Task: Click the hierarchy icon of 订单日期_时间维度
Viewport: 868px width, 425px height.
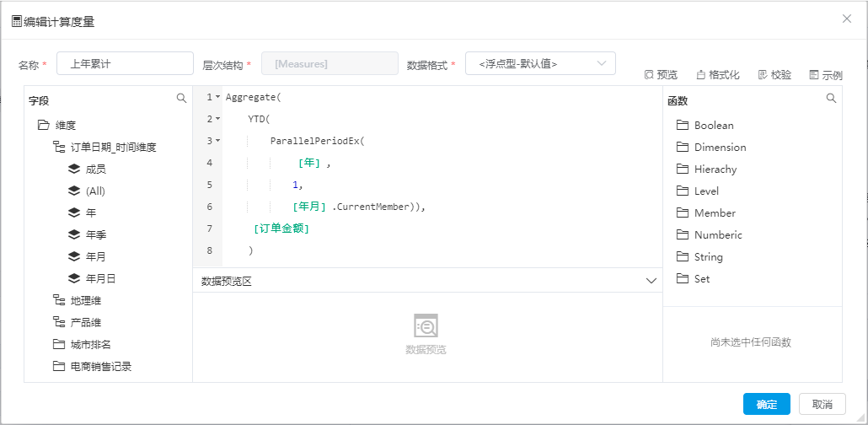Action: [59, 147]
